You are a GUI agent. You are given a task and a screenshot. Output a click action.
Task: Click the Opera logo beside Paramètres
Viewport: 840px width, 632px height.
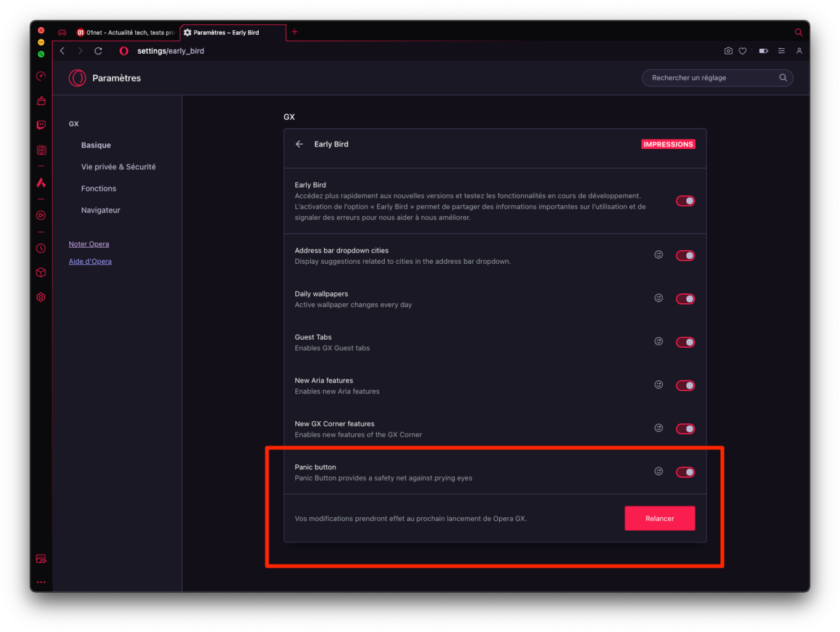(77, 78)
